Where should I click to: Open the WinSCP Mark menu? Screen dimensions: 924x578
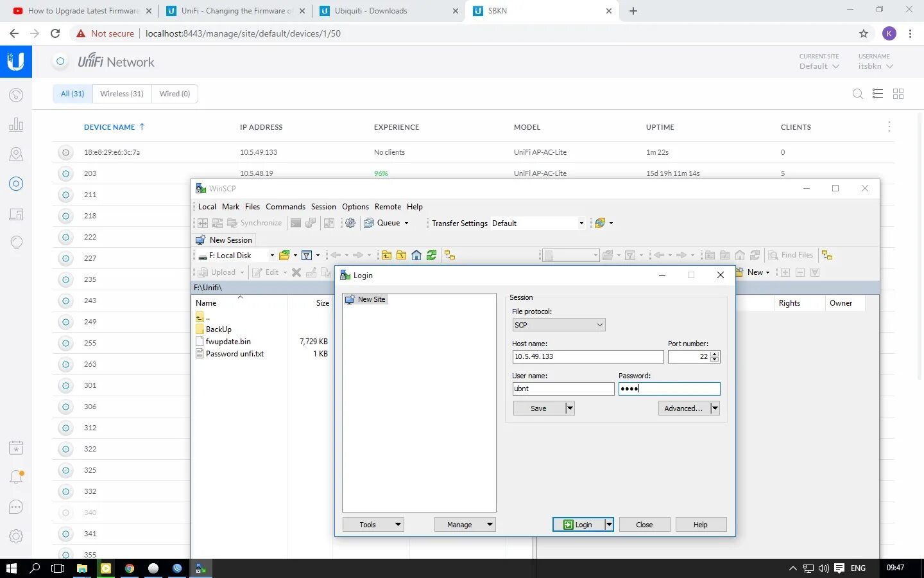(x=230, y=207)
